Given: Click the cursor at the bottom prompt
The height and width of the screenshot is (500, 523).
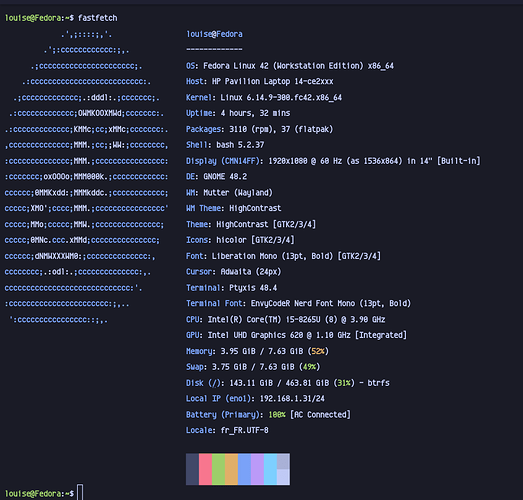Looking at the screenshot, I should 80,492.
